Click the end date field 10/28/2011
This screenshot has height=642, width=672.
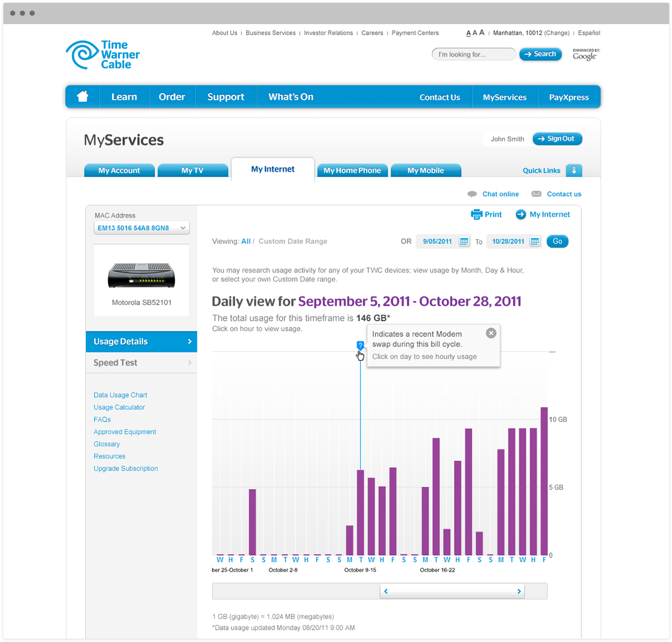click(x=508, y=242)
